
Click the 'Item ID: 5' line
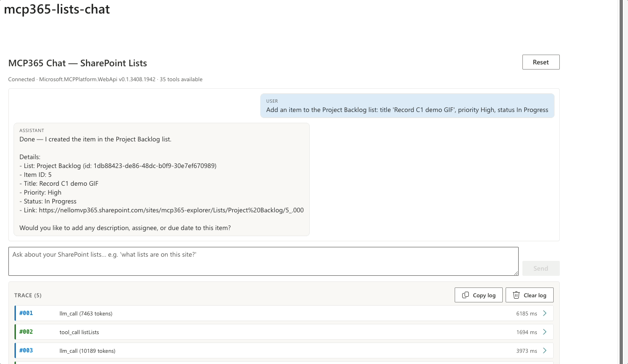click(36, 175)
